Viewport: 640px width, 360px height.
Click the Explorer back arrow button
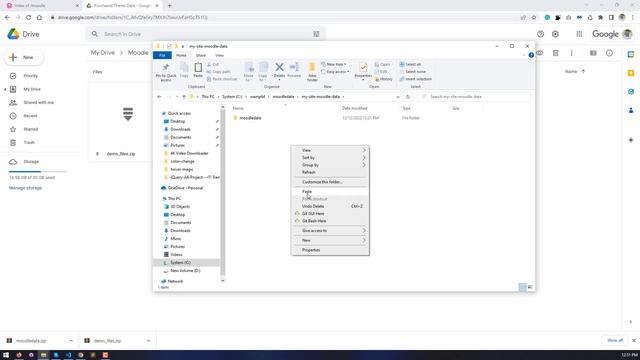[x=159, y=97]
